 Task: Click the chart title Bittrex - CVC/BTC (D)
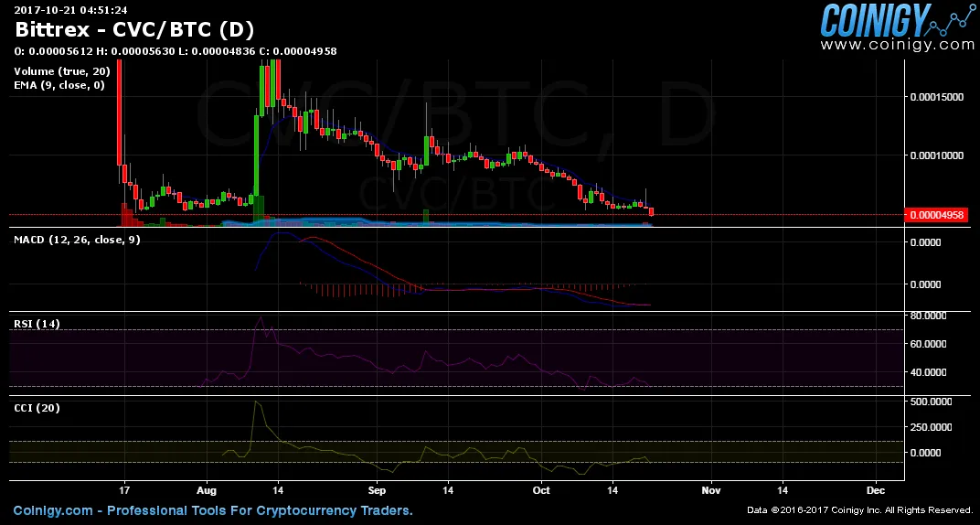134,28
